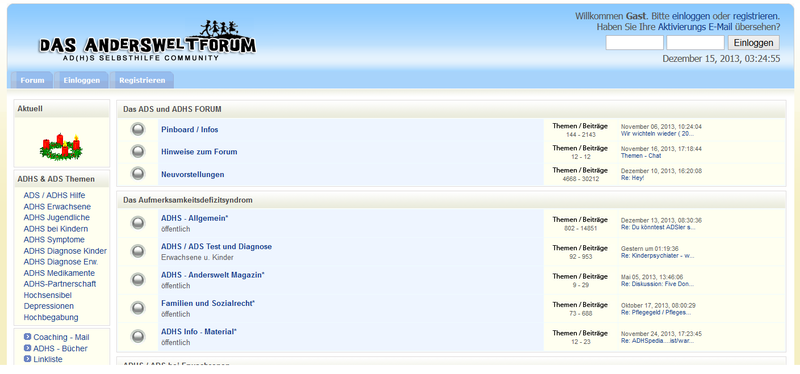Click sidebar link ADHS Erwachsene
Screen dimensions: 800x374
pos(57,207)
